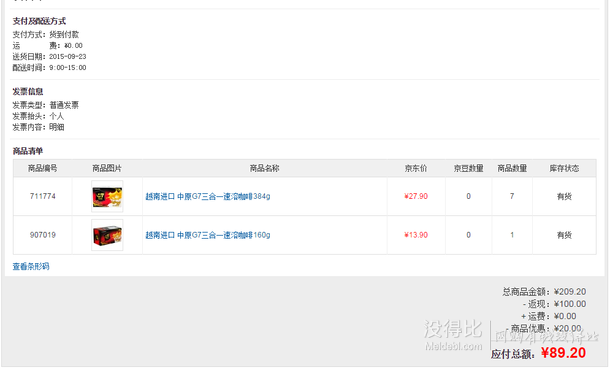Click 京豆 count 0 in the 907019 row
Viewport: 610px width, 370px height.
pyautogui.click(x=468, y=235)
